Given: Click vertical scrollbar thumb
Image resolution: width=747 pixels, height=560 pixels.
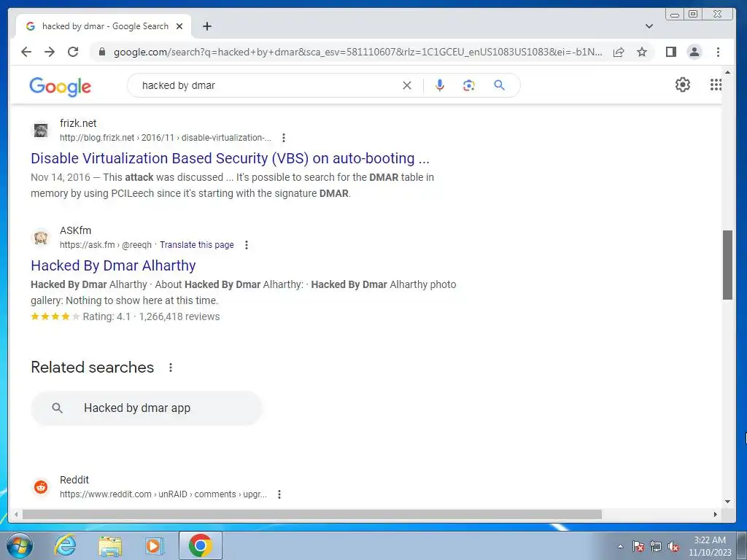Looking at the screenshot, I should 727,265.
